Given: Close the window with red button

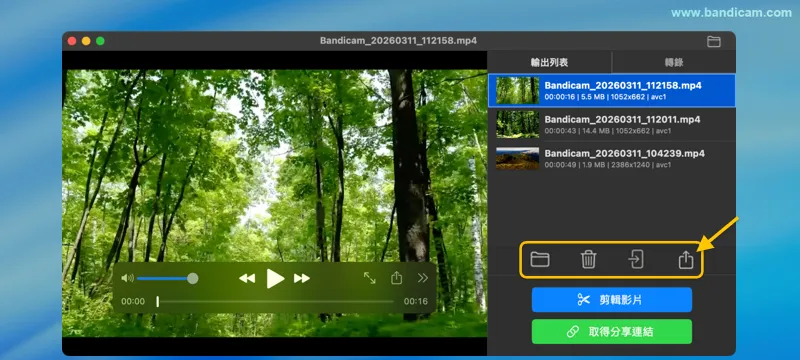Looking at the screenshot, I should (x=72, y=41).
